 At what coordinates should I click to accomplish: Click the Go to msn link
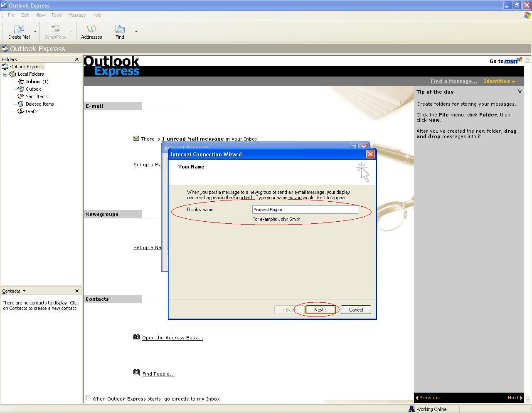pyautogui.click(x=505, y=61)
